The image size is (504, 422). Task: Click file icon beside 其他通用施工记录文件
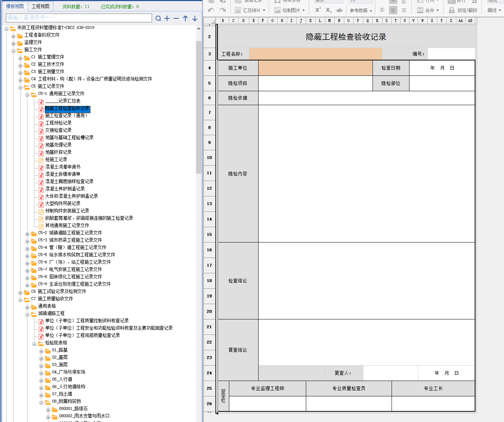tap(41, 226)
